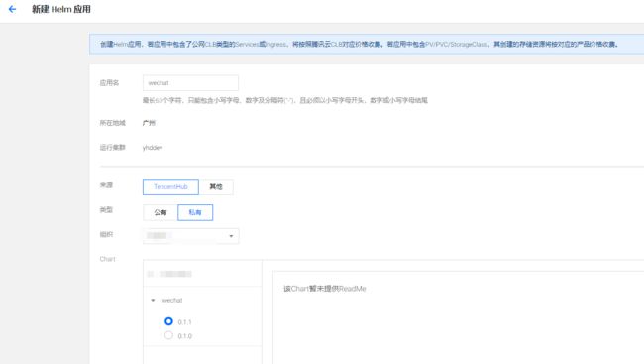Click the 该Chart暂未提供ReadMe message
Viewport: 644px width, 364px height.
point(324,289)
